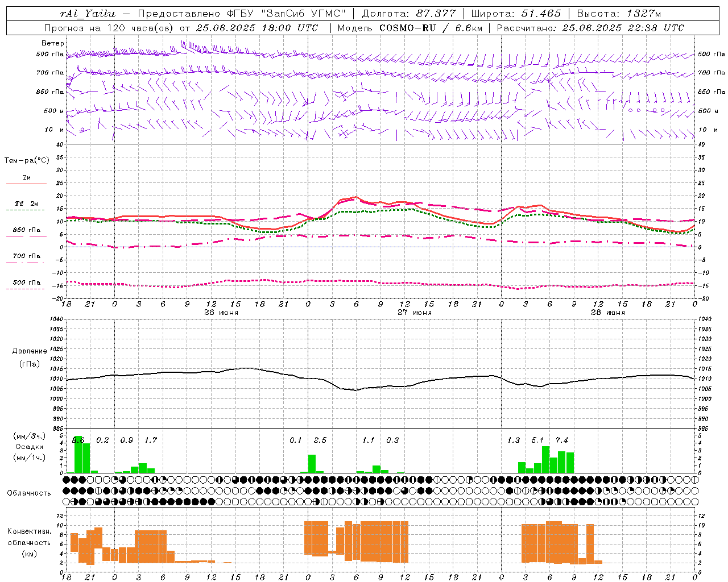Viewport: 728px width, 582px height.
Task: Click the 'Долгота: 87.377' longitude value
Action: point(408,14)
